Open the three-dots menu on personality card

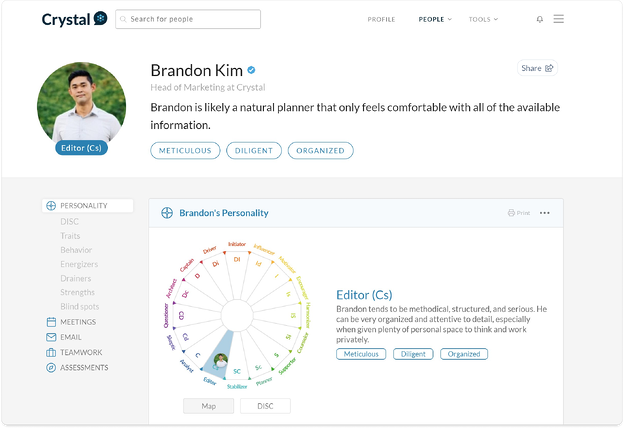[x=545, y=213]
